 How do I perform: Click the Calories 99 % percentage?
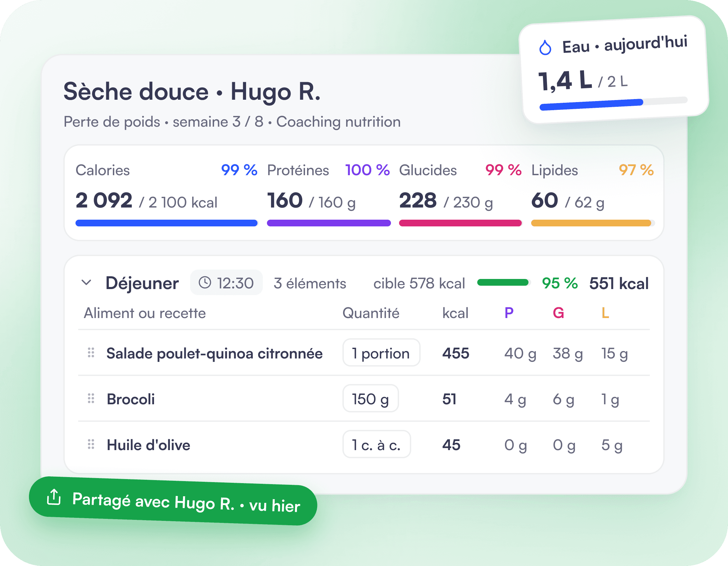[x=239, y=170]
